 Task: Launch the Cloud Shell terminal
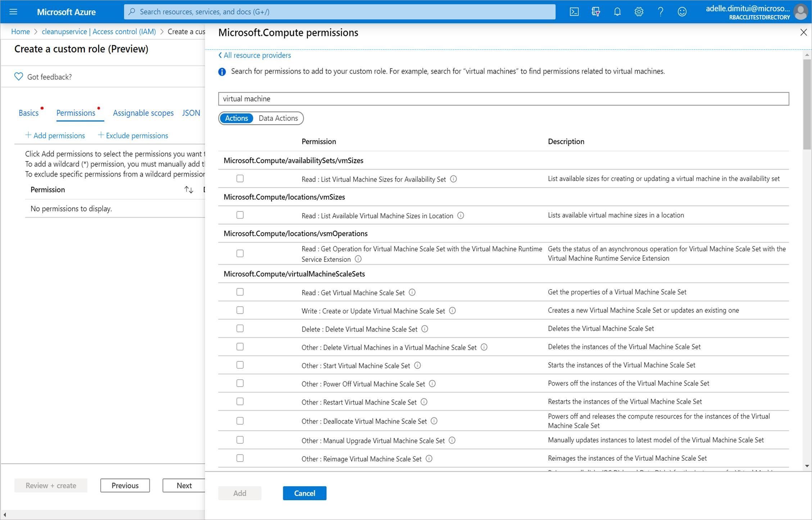click(x=574, y=11)
